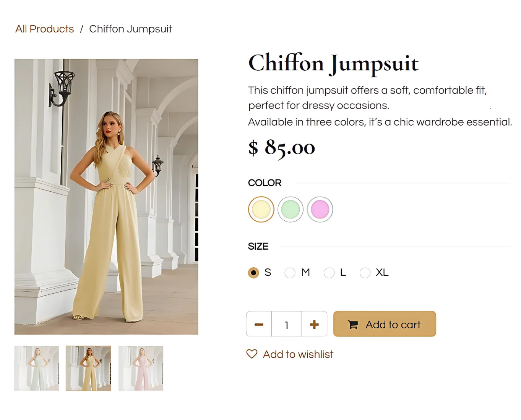Decrease quantity with minus button
521x420 pixels.
(259, 325)
